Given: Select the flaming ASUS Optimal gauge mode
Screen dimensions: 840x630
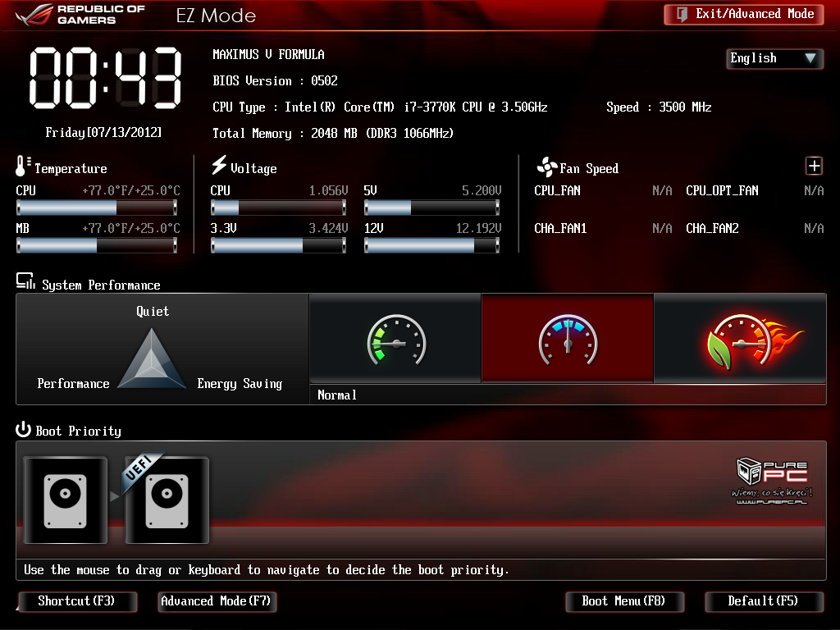Looking at the screenshot, I should (740, 339).
